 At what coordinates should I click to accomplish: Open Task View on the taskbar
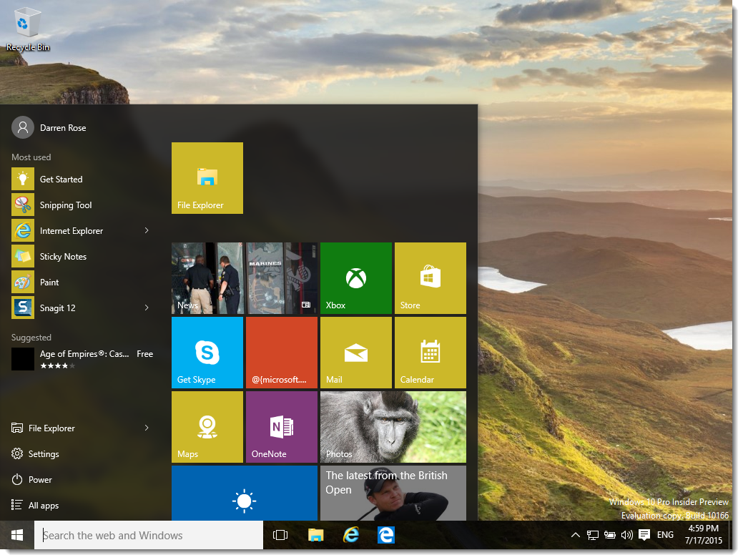pos(280,535)
